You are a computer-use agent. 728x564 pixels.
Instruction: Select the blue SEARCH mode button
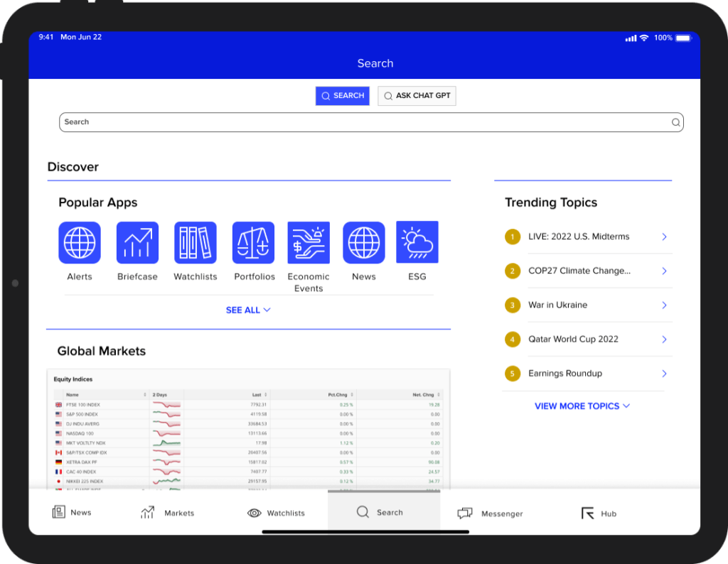click(342, 96)
